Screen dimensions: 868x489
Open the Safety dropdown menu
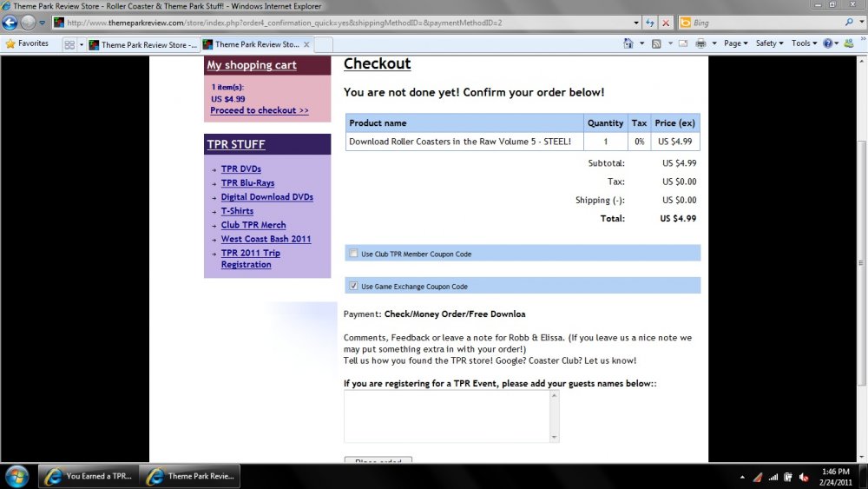pyautogui.click(x=769, y=43)
